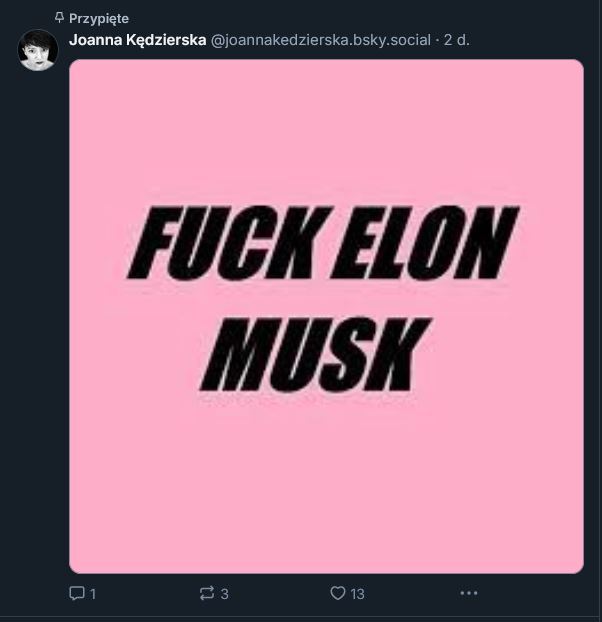Click the reply count number 1
Image resolution: width=602 pixels, height=622 pixels.
pos(93,594)
